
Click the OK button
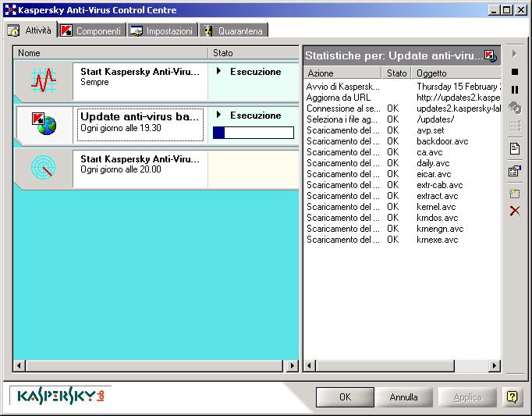(x=345, y=397)
